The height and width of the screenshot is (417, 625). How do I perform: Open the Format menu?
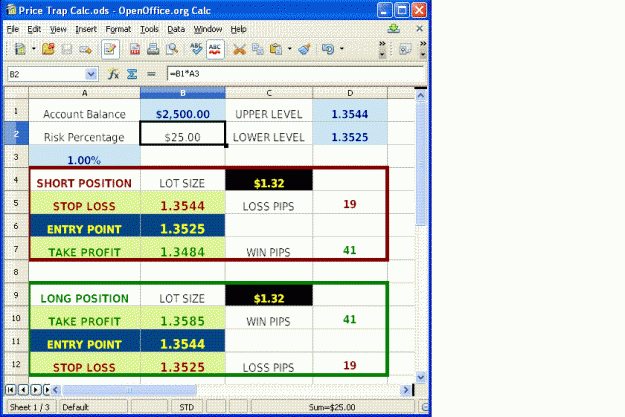coord(118,29)
